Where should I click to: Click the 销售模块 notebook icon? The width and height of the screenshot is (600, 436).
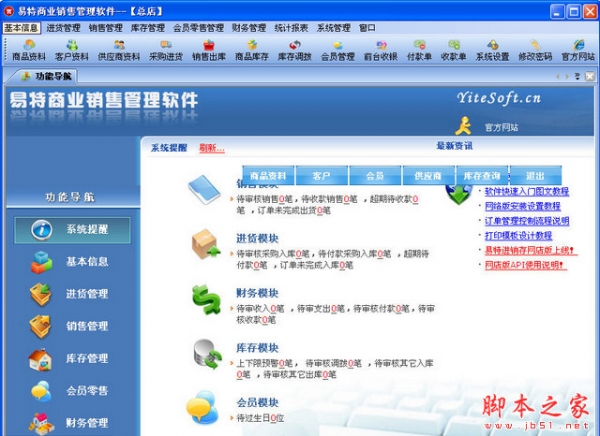pyautogui.click(x=204, y=189)
